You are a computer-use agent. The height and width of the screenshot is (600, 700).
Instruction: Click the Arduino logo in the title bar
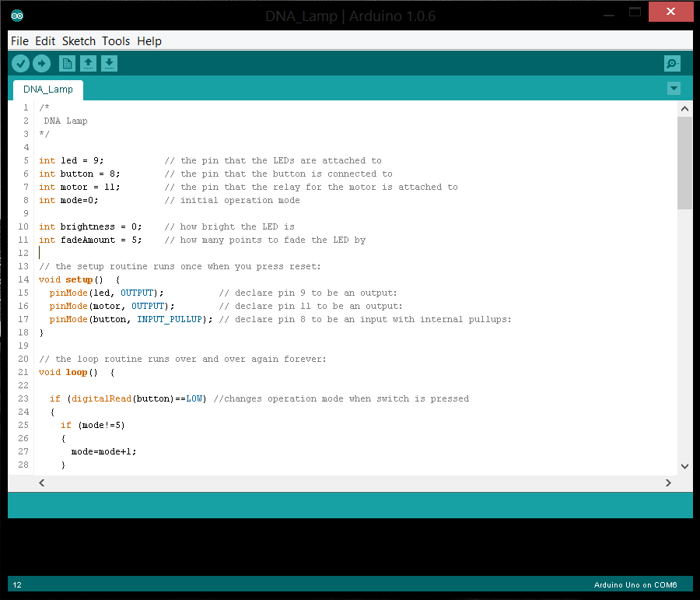point(17,14)
